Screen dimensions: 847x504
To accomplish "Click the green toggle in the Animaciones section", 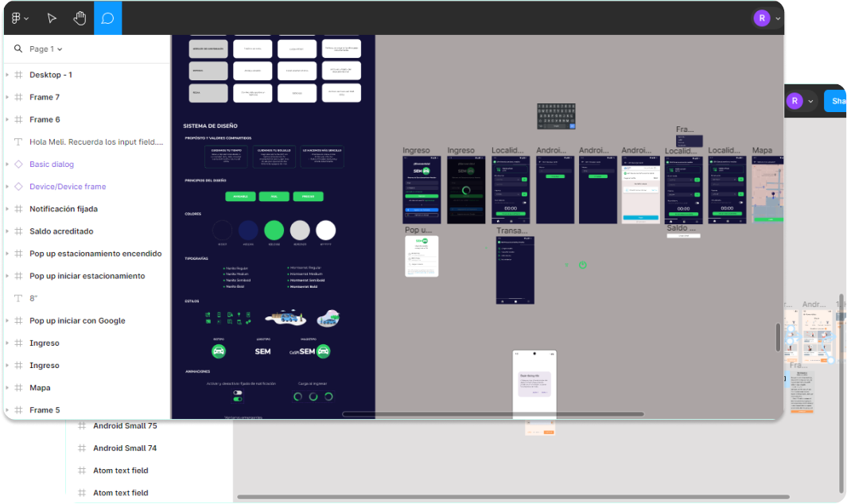I will (x=238, y=399).
